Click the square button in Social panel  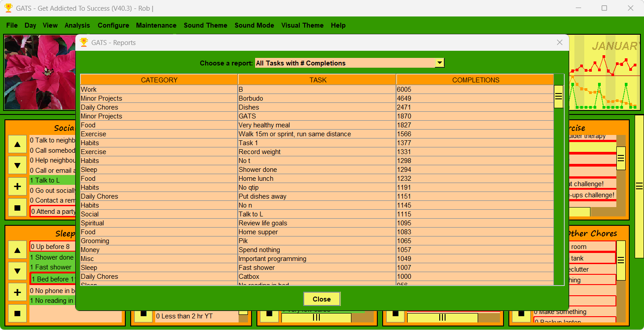17,208
